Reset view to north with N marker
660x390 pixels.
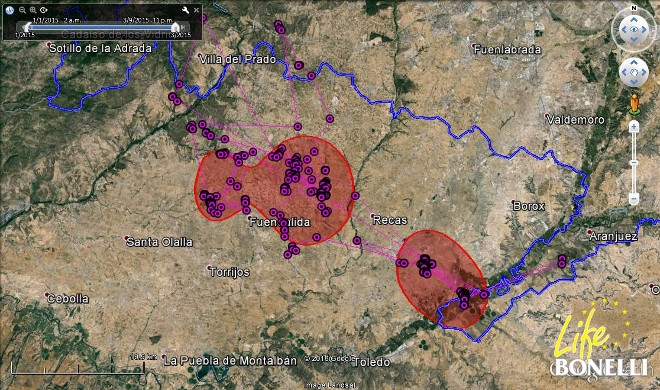[634, 8]
